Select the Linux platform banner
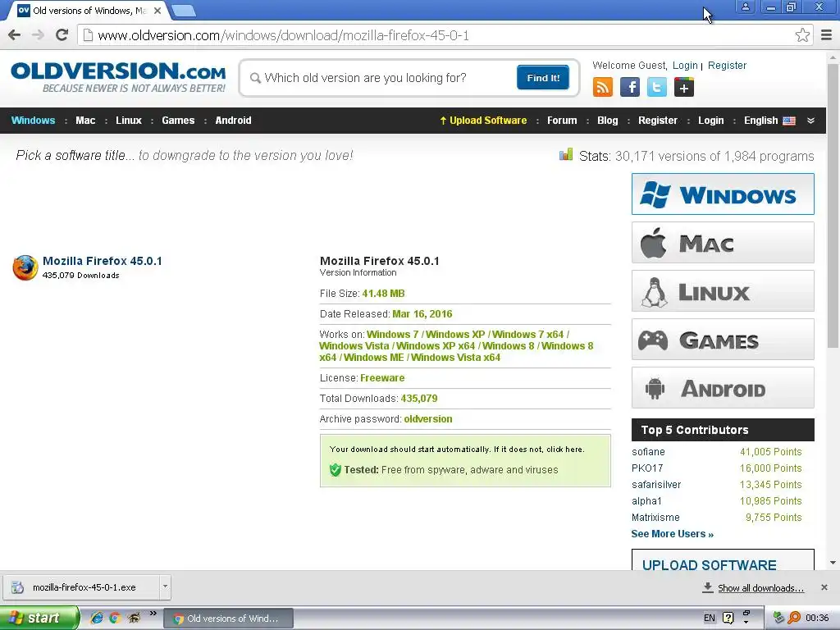 [723, 291]
